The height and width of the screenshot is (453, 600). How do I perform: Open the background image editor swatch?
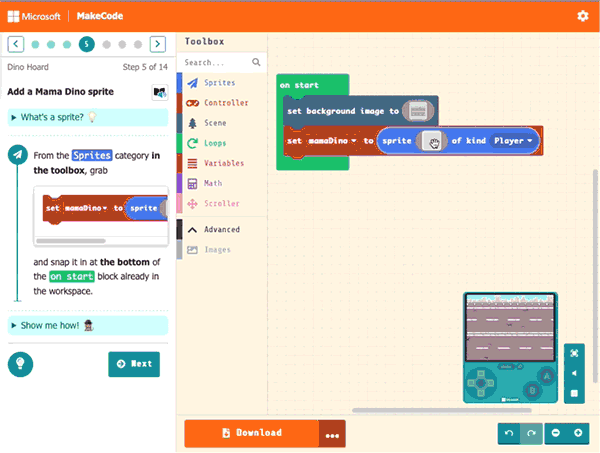click(x=418, y=111)
